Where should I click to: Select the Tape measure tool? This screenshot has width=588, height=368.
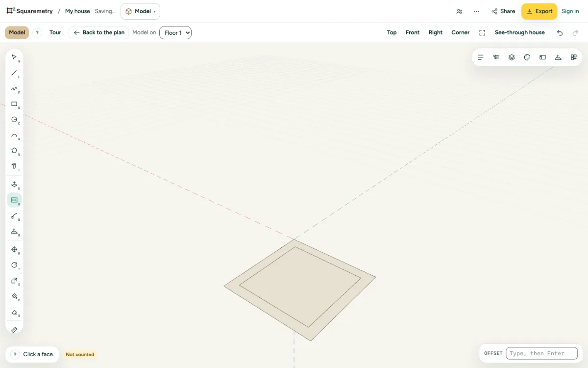[14, 330]
